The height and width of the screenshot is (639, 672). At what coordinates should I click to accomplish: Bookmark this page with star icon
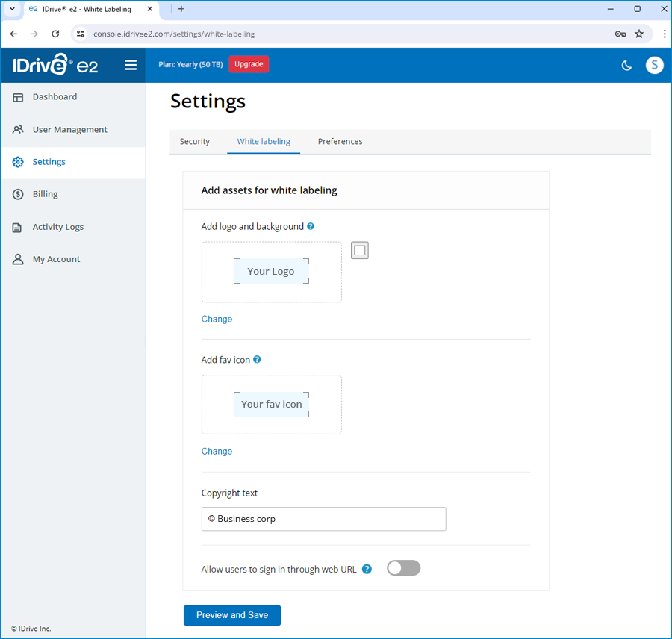pyautogui.click(x=639, y=34)
